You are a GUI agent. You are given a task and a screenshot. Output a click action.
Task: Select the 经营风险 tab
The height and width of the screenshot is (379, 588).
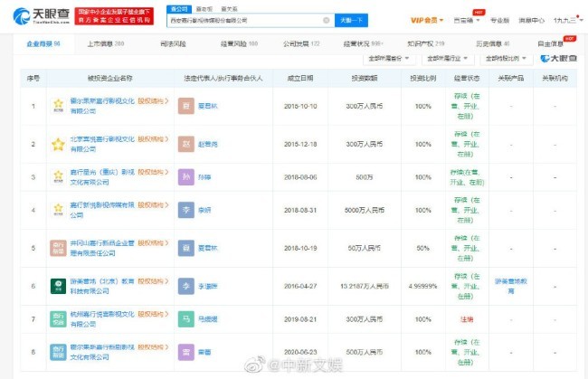click(239, 43)
